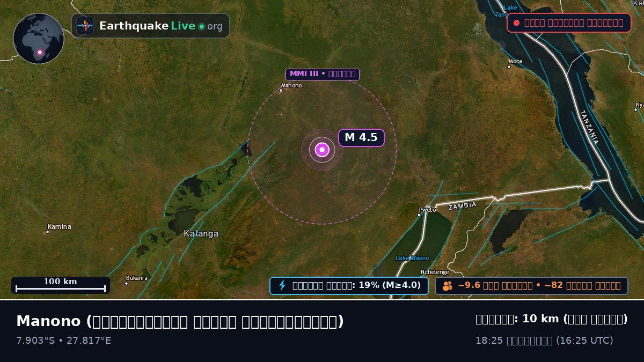Image resolution: width=644 pixels, height=362 pixels.
Task: Click the coordinates 7.903°S • 27.817°E
Action: click(x=64, y=341)
